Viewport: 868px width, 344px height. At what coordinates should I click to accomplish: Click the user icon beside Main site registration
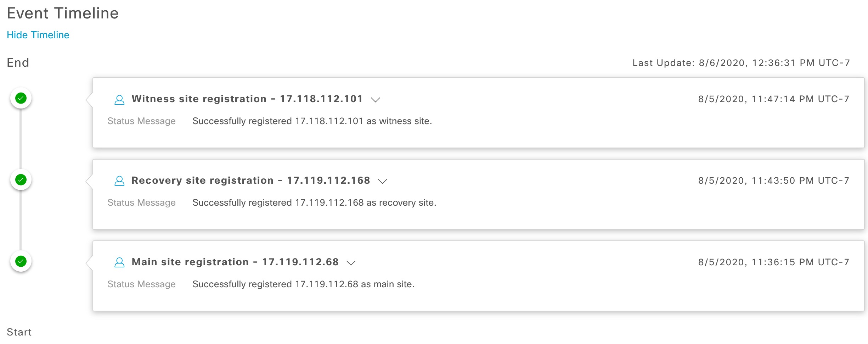tap(119, 262)
